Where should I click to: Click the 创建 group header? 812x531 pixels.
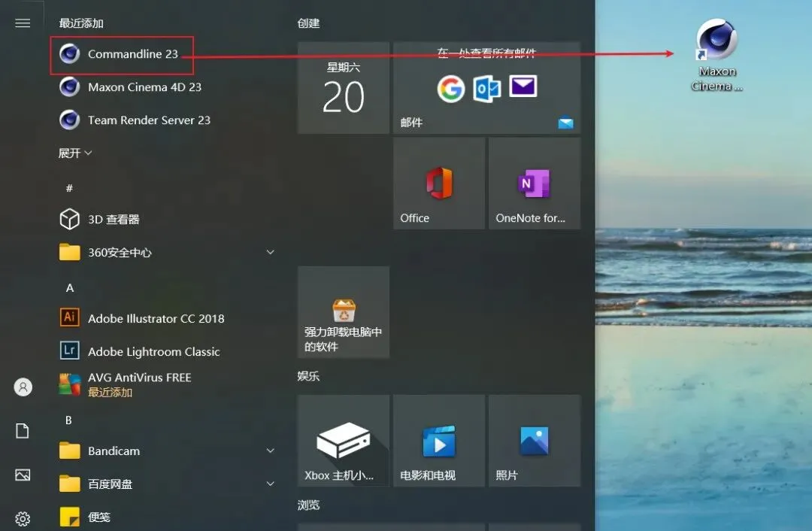tap(309, 23)
